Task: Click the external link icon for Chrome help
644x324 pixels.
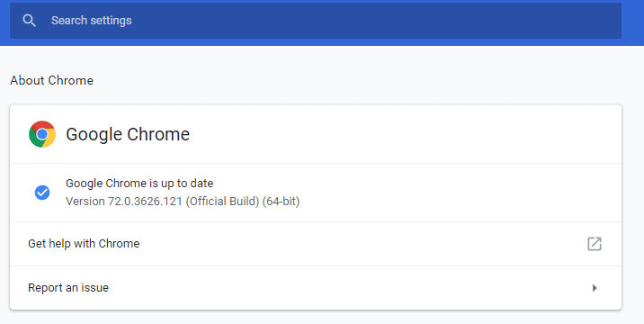Action: coord(595,243)
